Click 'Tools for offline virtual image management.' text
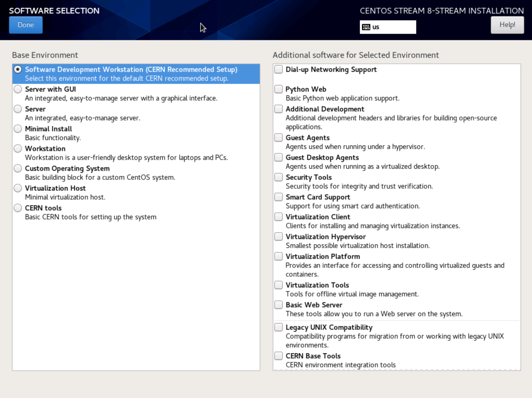532x398 pixels. pos(352,294)
